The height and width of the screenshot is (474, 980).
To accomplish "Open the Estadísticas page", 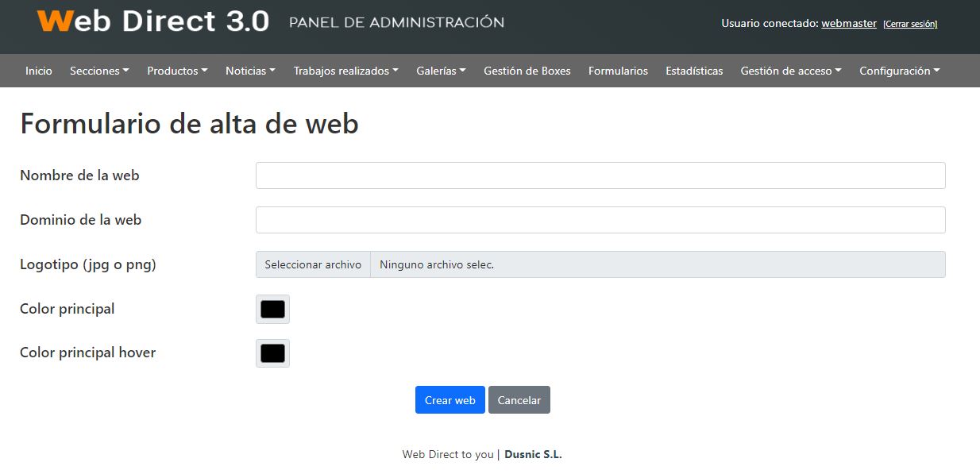I will (694, 71).
